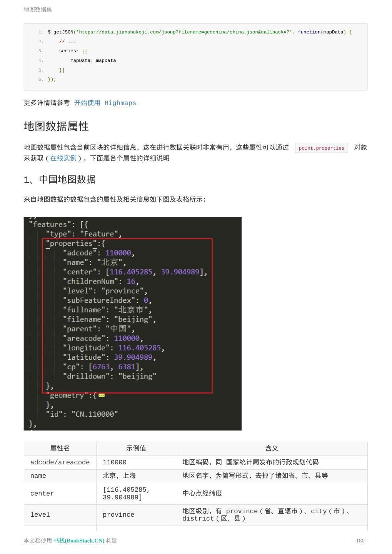Click the $.getJSON code line
This screenshot has height=554, width=392.
click(x=200, y=32)
